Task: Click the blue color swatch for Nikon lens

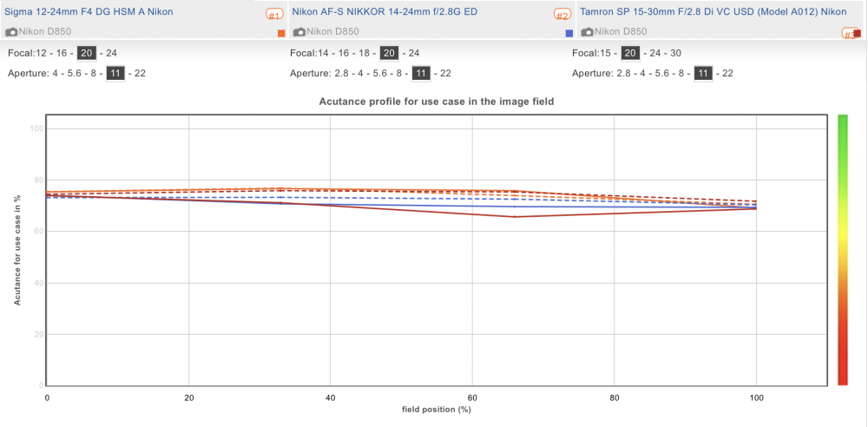Action: click(569, 33)
